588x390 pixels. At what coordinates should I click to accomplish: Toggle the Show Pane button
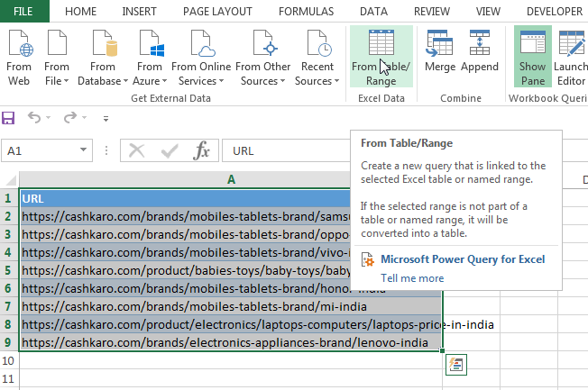coord(532,57)
